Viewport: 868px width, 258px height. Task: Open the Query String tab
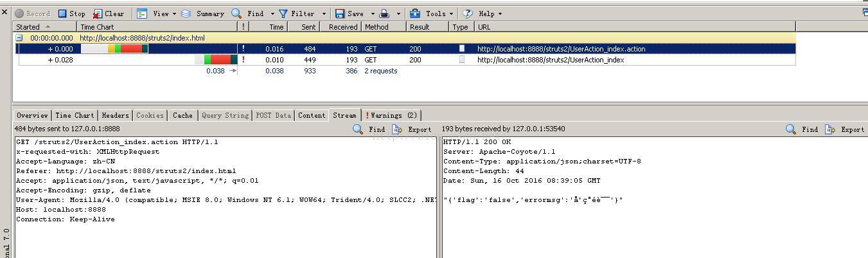pos(225,115)
